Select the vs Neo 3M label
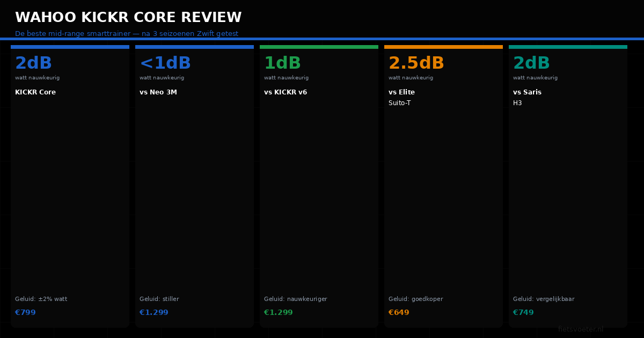 point(158,92)
